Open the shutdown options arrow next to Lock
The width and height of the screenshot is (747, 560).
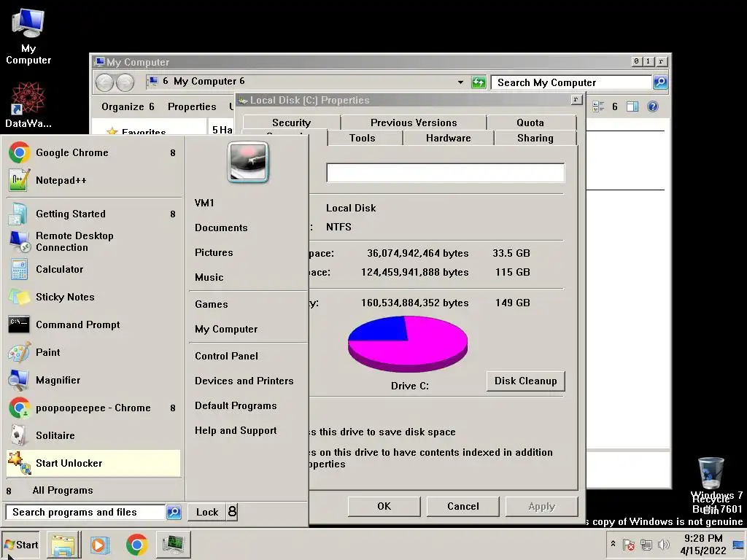tap(232, 512)
